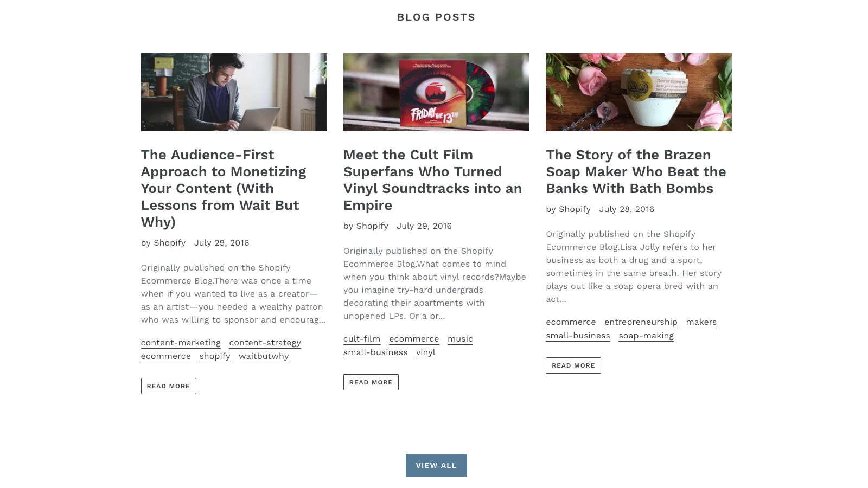Open the Audience-First Approach article title
The height and width of the screenshot is (488, 868).
(x=224, y=188)
